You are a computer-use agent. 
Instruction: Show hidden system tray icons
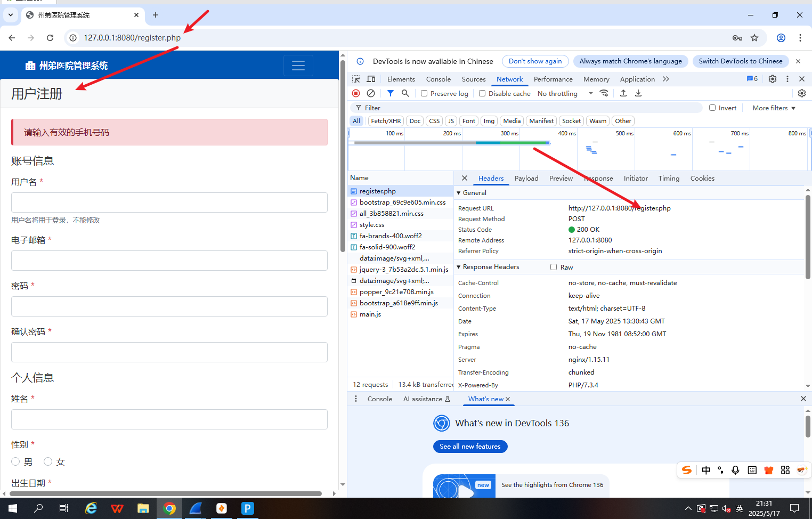point(688,508)
